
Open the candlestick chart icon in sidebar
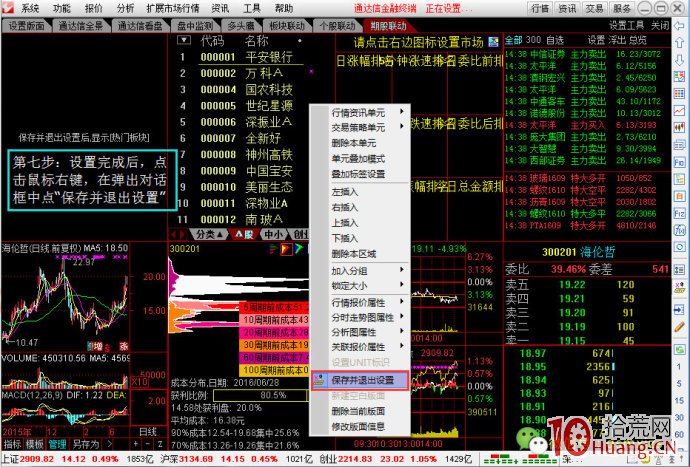point(679,127)
